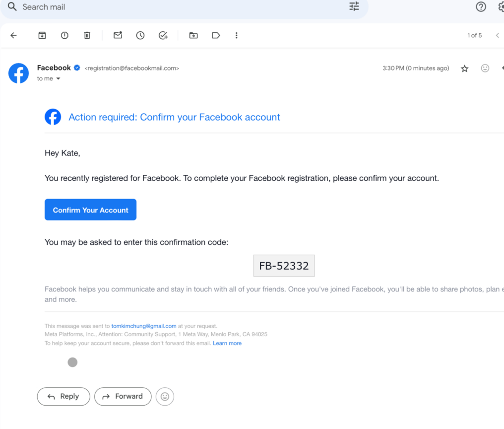Open the more options menu

click(237, 35)
